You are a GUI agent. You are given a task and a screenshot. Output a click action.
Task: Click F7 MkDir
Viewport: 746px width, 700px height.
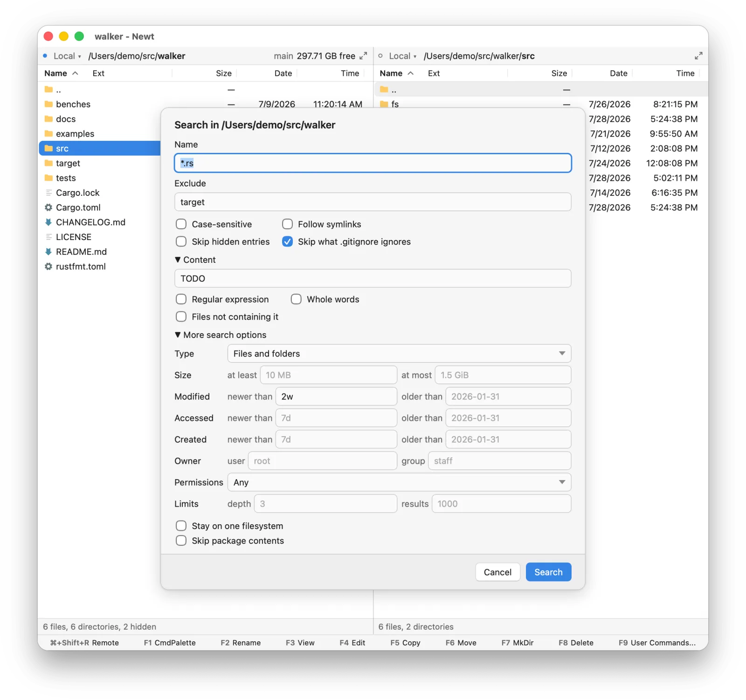(518, 643)
